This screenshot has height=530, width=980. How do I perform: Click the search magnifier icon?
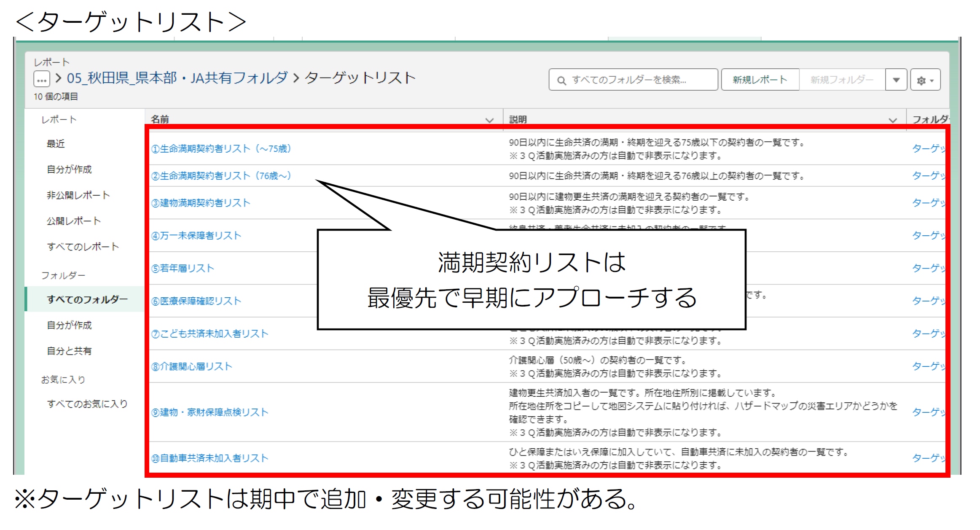tap(561, 80)
